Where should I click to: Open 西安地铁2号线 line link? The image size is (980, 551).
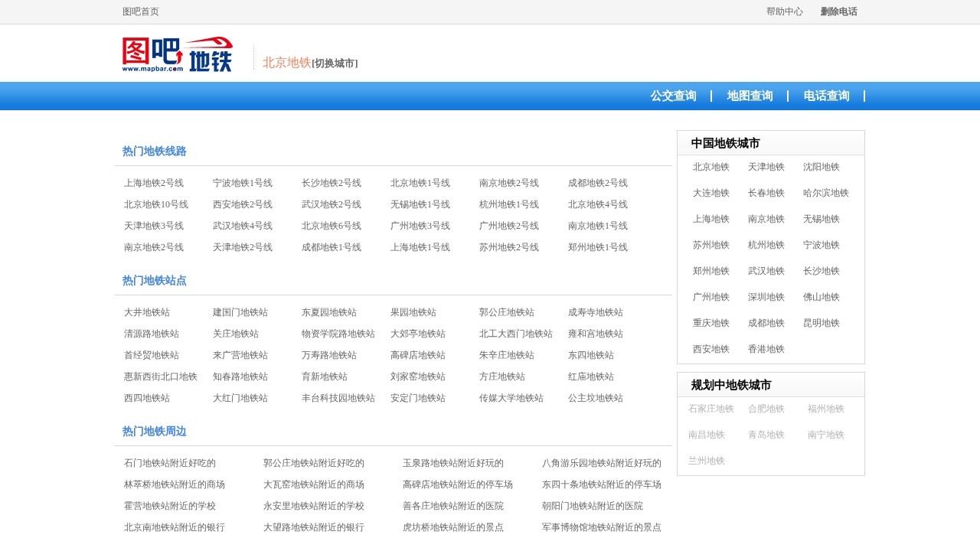pyautogui.click(x=243, y=204)
